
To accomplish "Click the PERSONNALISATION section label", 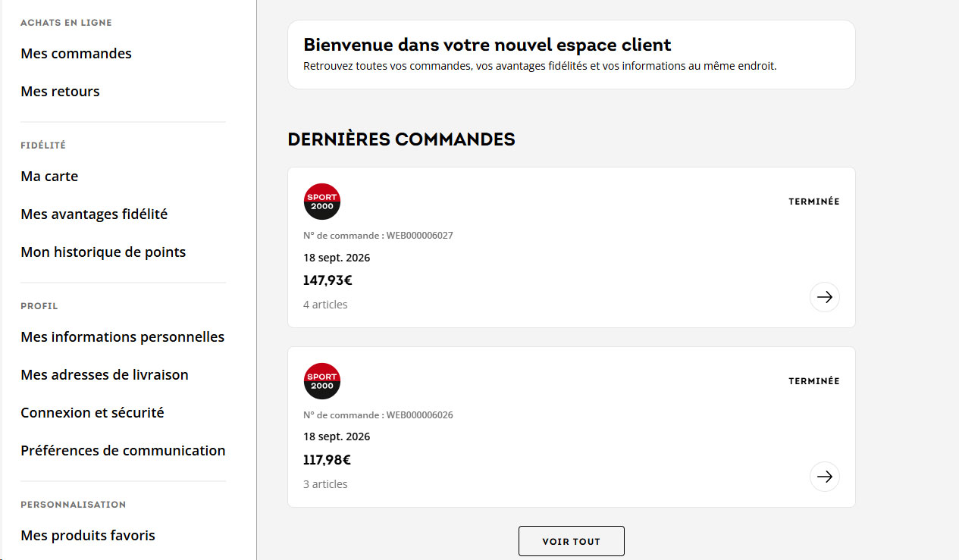I will pos(74,505).
